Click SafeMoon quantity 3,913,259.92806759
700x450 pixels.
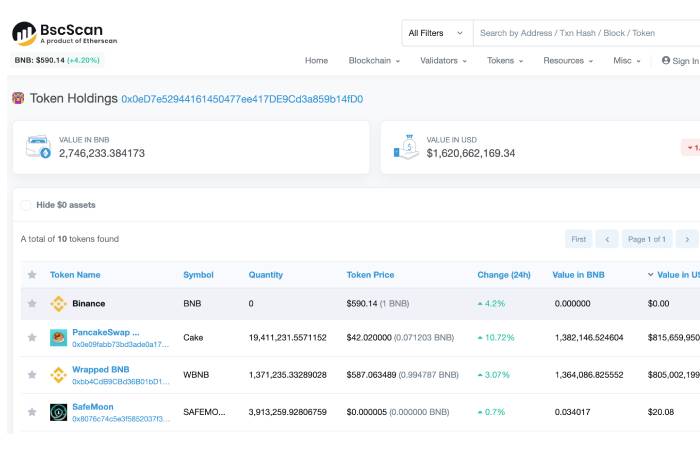click(x=288, y=412)
